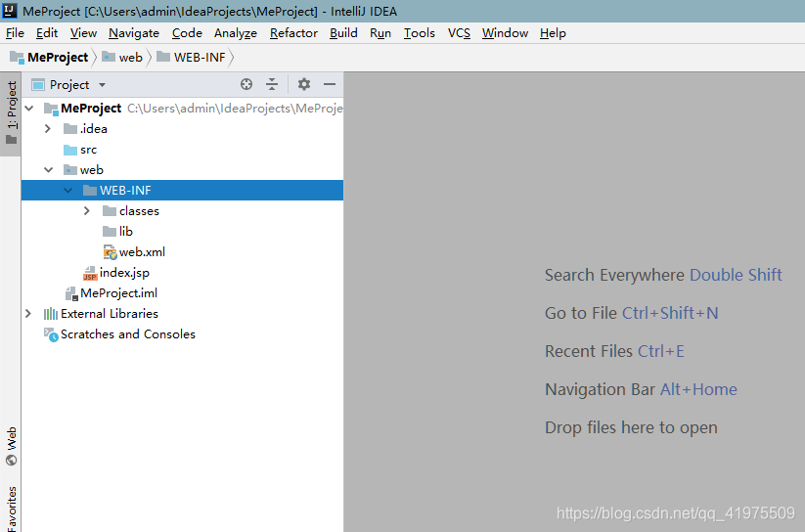The image size is (805, 532).
Task: Click the web folder icon in tree
Action: coord(70,170)
